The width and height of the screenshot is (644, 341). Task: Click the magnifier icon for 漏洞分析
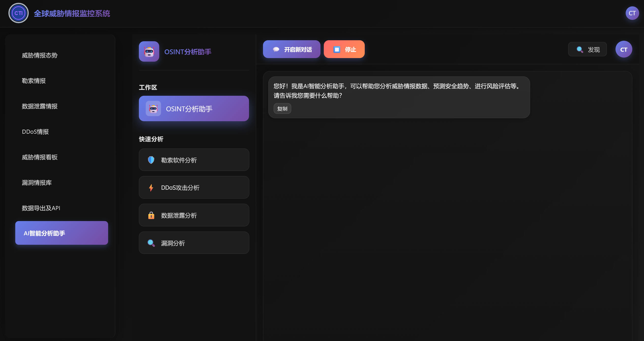[x=151, y=243]
